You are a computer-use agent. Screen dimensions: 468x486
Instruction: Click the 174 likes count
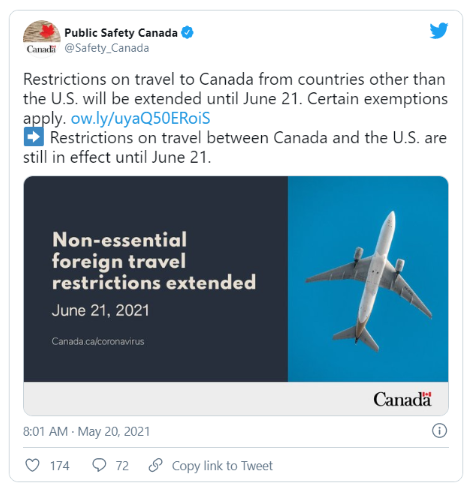60,465
